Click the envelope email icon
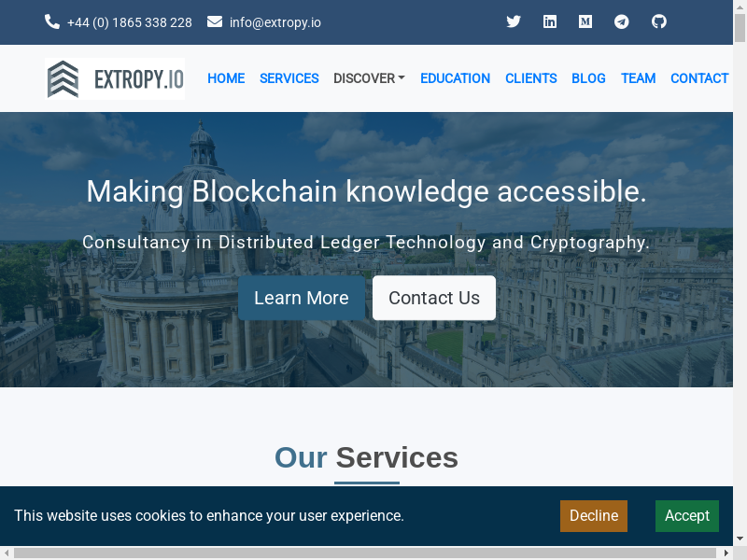The width and height of the screenshot is (747, 560). point(215,21)
